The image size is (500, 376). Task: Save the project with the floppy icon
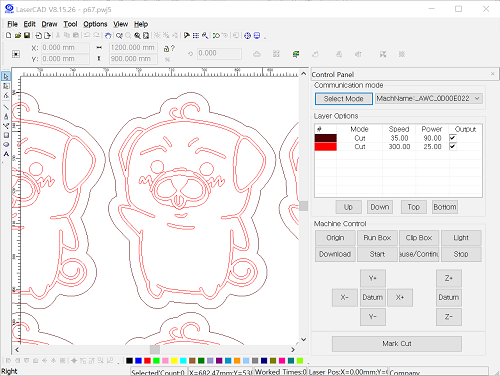click(27, 35)
